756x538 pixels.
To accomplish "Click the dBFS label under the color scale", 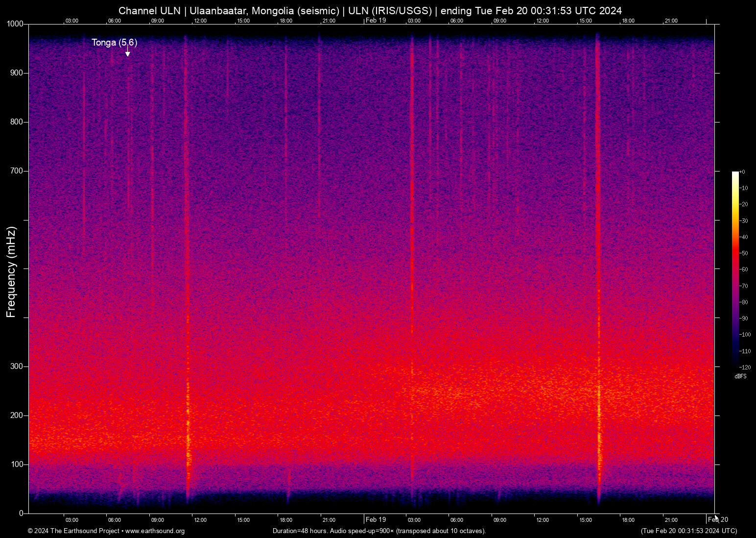I will tap(740, 376).
